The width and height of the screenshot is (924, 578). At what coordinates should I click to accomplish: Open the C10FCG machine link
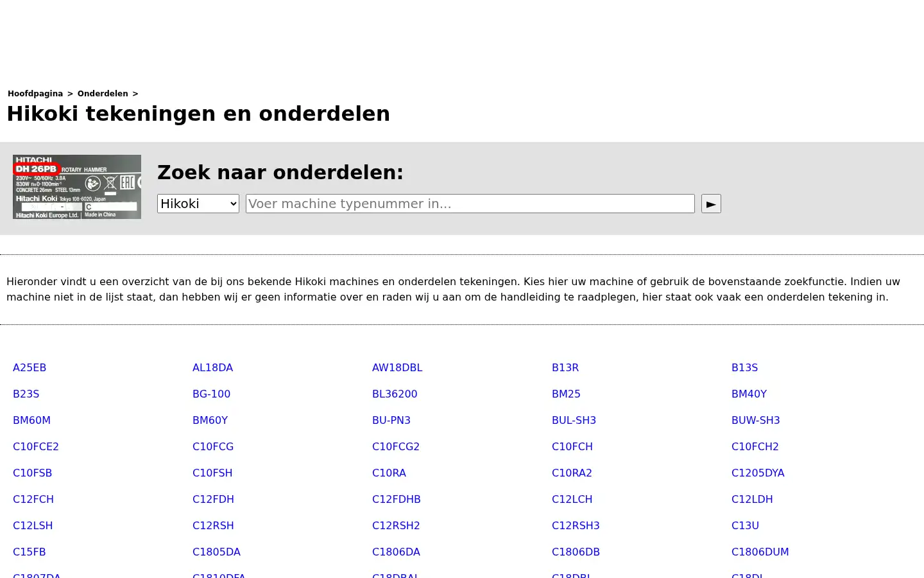click(x=213, y=447)
